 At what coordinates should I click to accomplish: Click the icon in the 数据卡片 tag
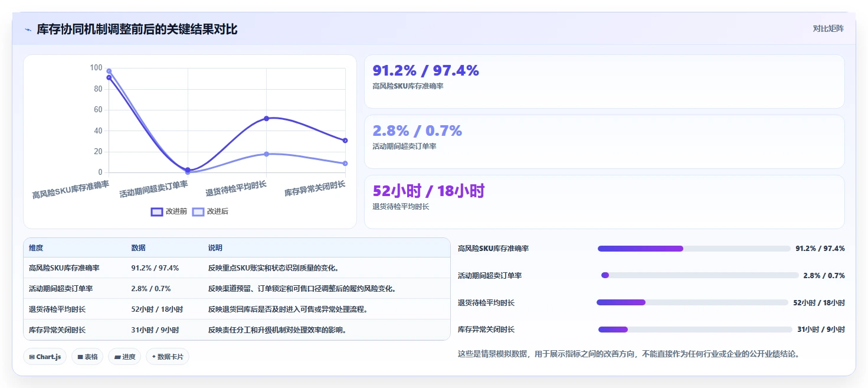(x=154, y=357)
